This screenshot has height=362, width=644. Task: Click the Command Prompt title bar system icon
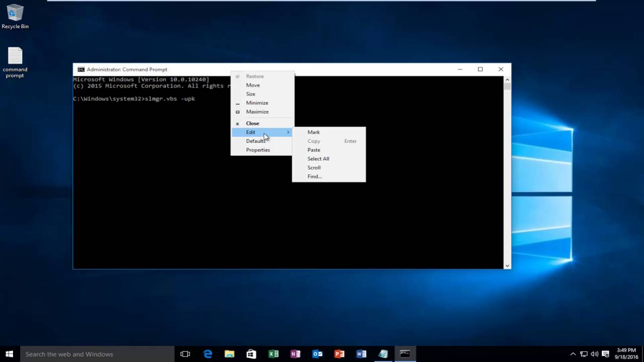pyautogui.click(x=80, y=69)
